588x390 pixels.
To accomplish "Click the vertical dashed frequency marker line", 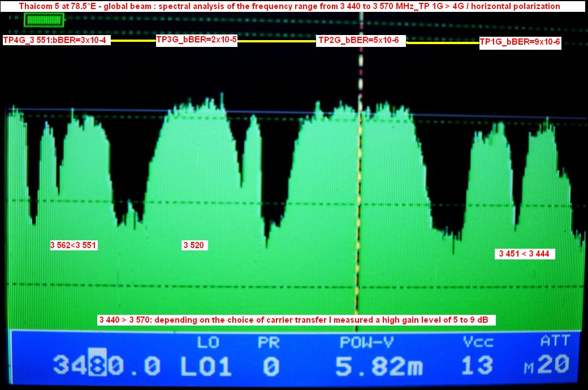I will coord(359,170).
